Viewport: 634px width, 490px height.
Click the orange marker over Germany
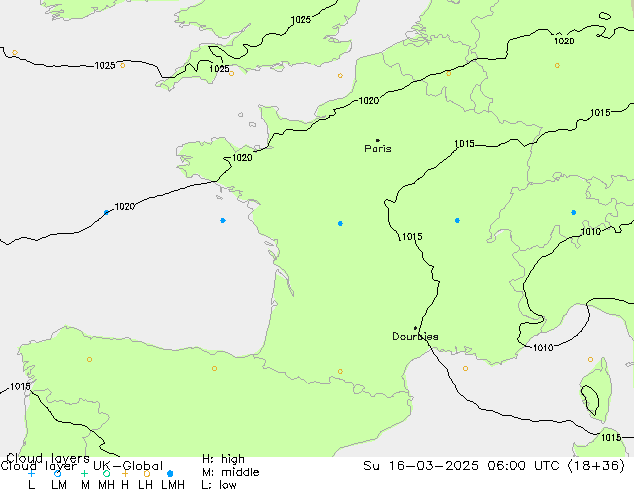coord(557,65)
